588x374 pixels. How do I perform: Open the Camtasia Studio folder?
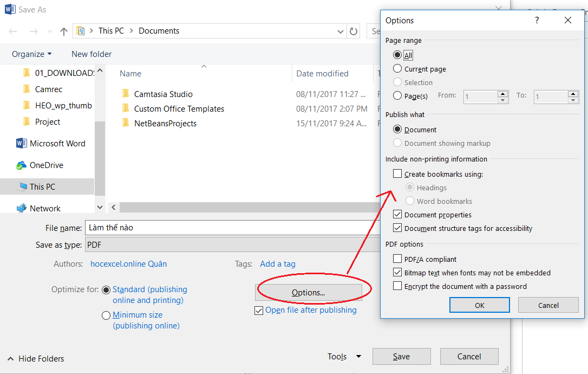click(x=163, y=94)
